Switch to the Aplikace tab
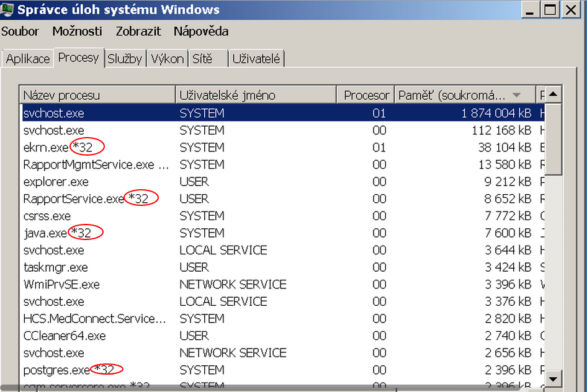Screen dimensions: 587x392 (28, 59)
